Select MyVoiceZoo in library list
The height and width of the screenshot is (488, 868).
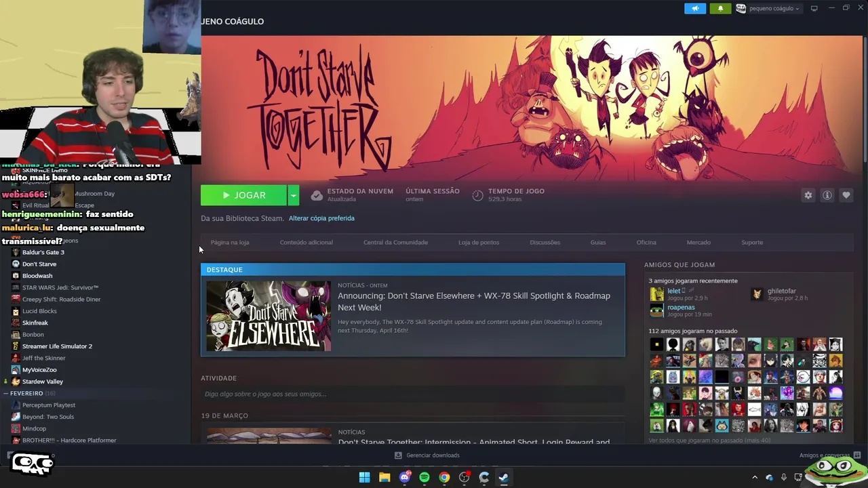click(x=39, y=370)
